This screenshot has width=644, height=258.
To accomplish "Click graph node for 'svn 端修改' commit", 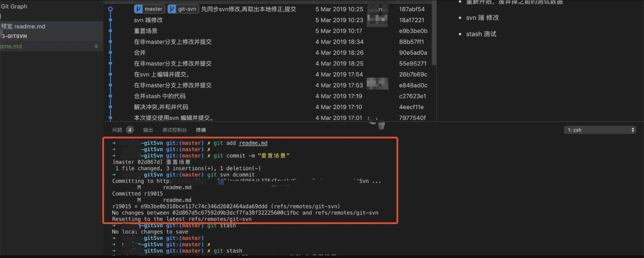I will point(110,20).
